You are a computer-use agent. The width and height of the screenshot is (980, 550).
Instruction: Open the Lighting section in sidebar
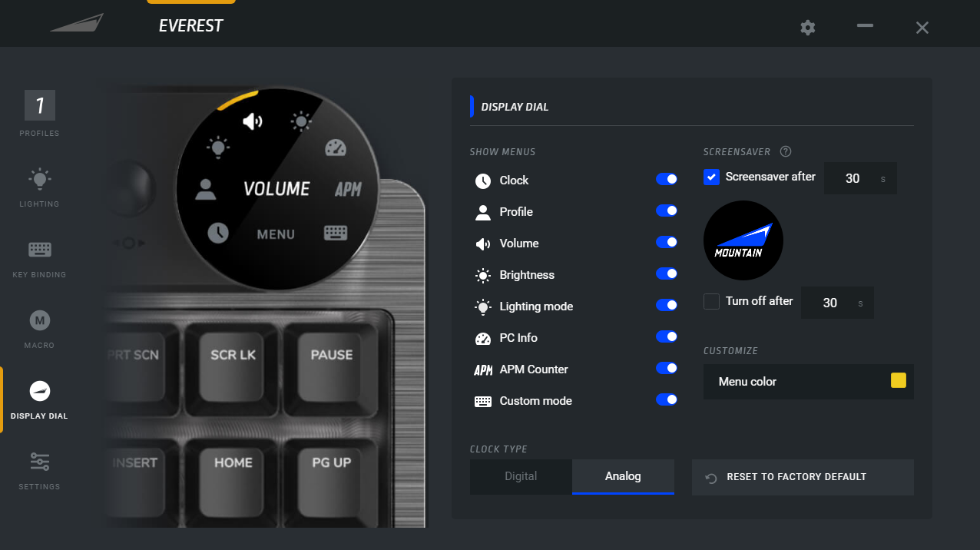pos(39,187)
